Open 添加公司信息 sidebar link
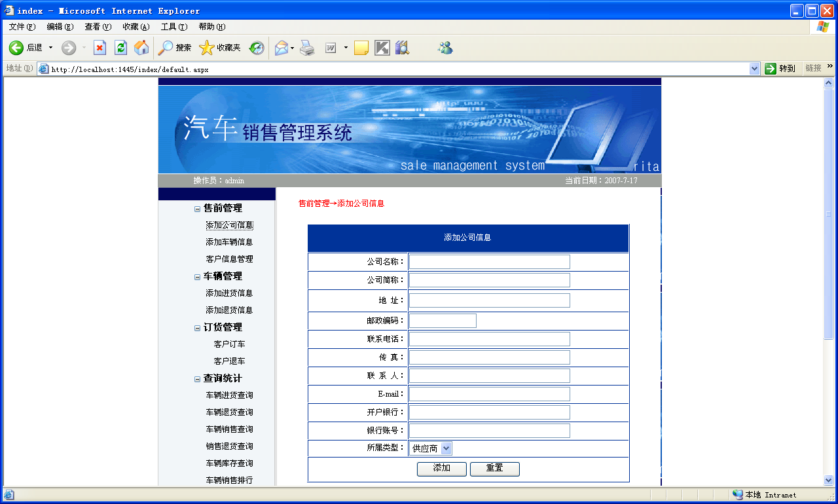The image size is (838, 504). [x=229, y=225]
